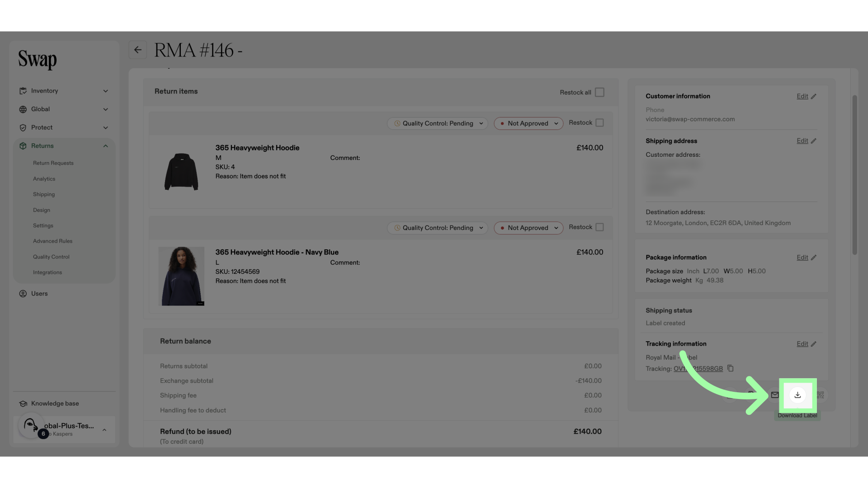Viewport: 868px width, 488px height.
Task: Click Edit link for Shipping address
Action: pyautogui.click(x=802, y=141)
